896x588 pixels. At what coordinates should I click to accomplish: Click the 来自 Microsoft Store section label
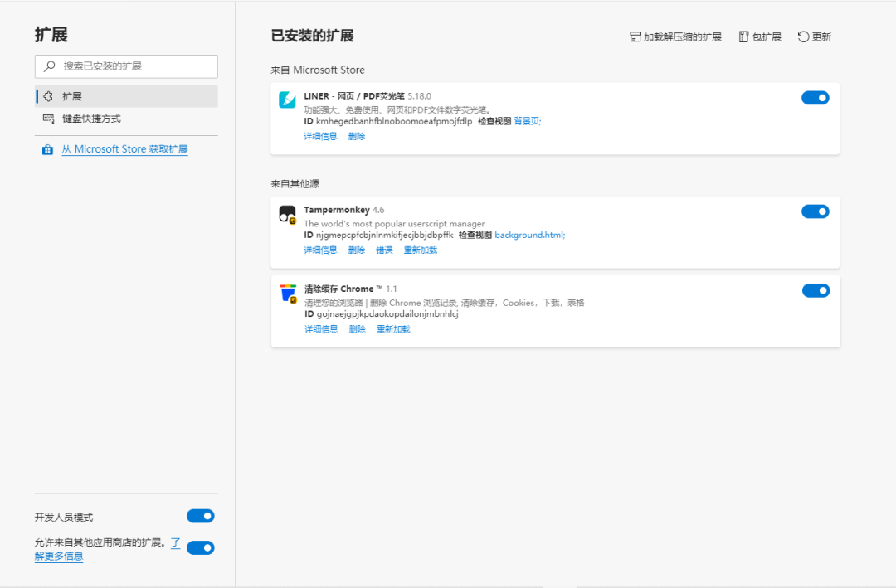pyautogui.click(x=318, y=70)
